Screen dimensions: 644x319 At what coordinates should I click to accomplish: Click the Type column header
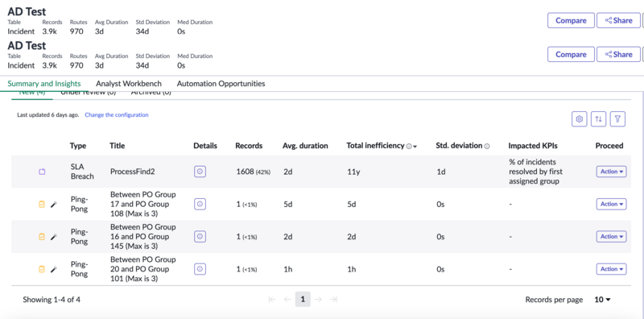tap(78, 146)
